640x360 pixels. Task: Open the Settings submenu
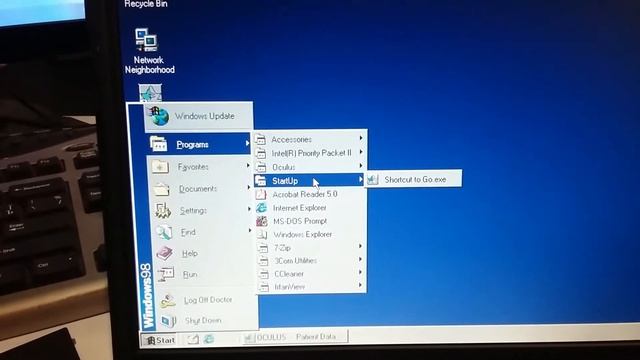pos(202,210)
